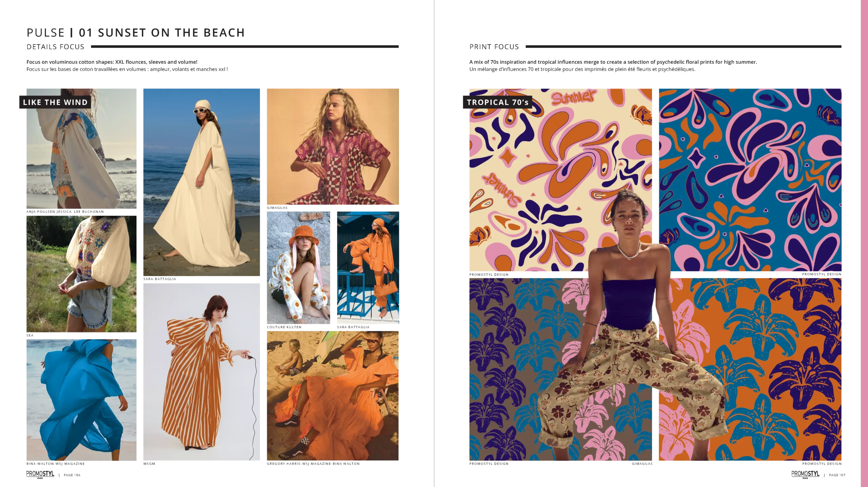
Task: Click the 'COUTURE KULTEN' caption
Action: click(x=284, y=327)
